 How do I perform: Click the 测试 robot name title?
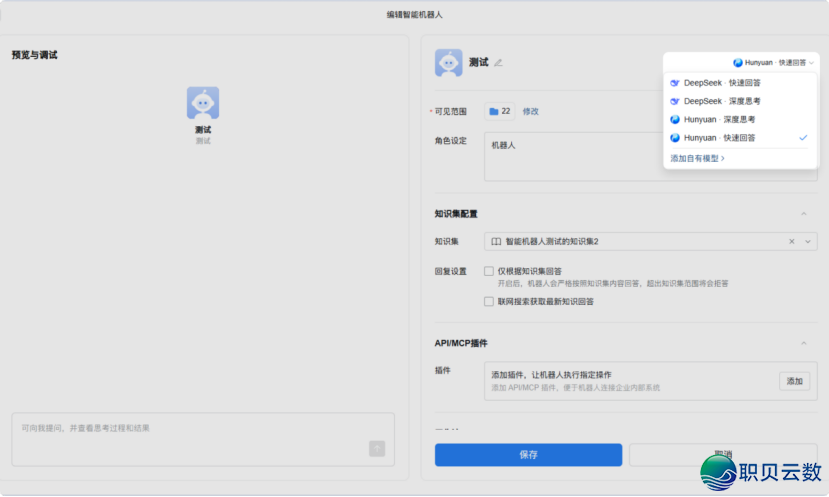point(478,62)
